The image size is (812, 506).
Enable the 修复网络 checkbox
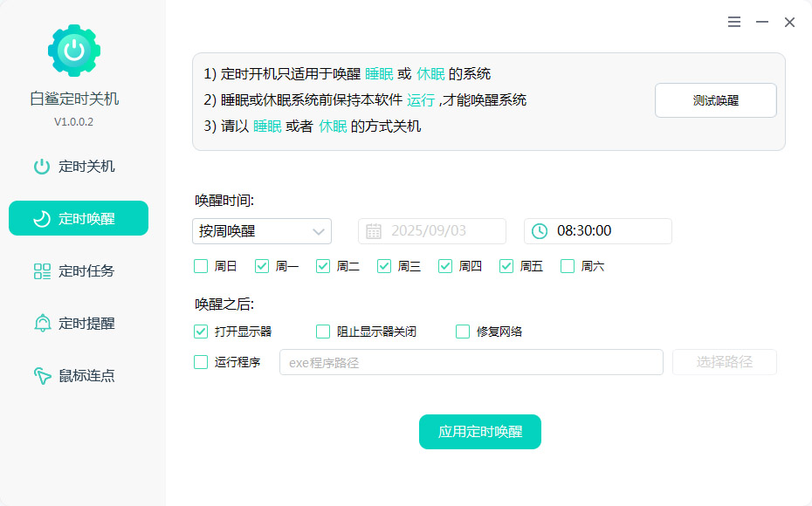[464, 332]
